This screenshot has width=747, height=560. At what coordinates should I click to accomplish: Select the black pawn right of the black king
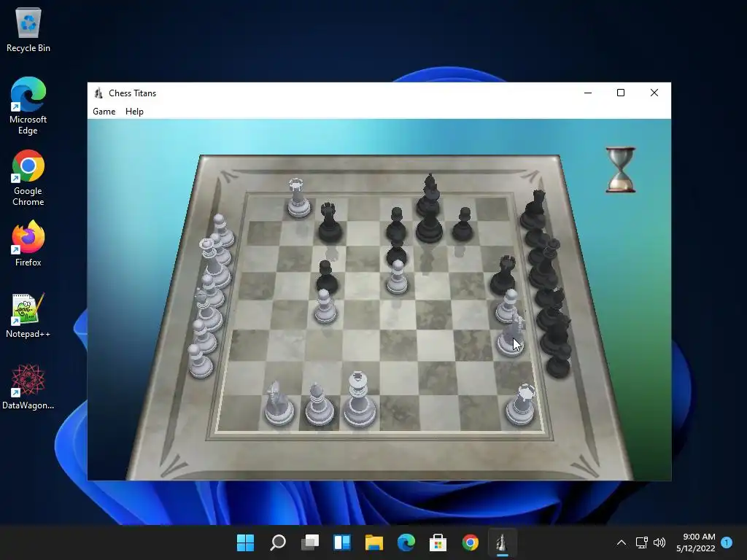pos(462,224)
